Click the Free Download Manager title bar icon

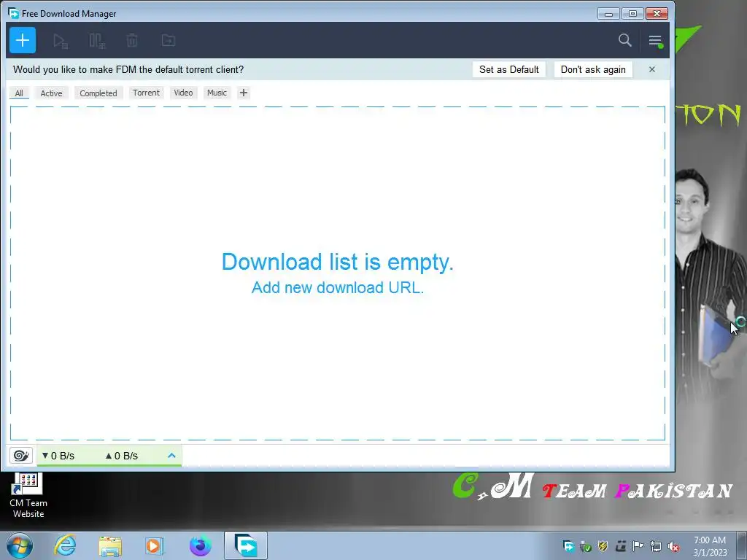coord(13,13)
